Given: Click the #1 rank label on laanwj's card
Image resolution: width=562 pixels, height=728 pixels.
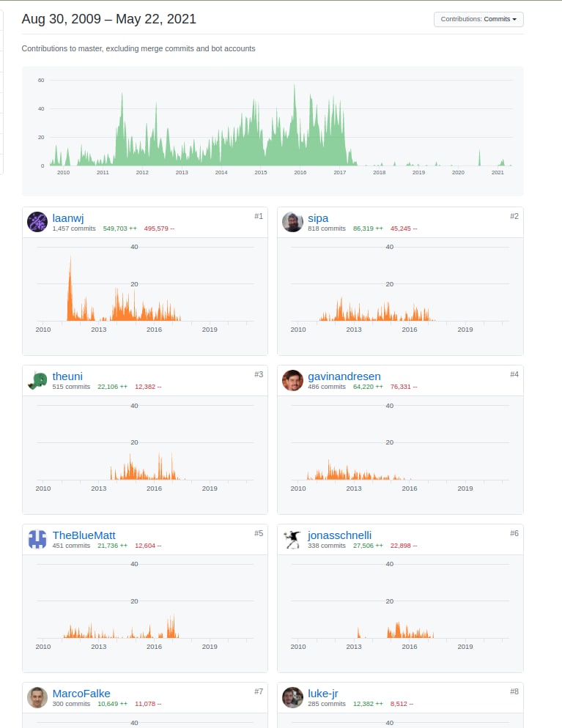Looking at the screenshot, I should click(259, 216).
